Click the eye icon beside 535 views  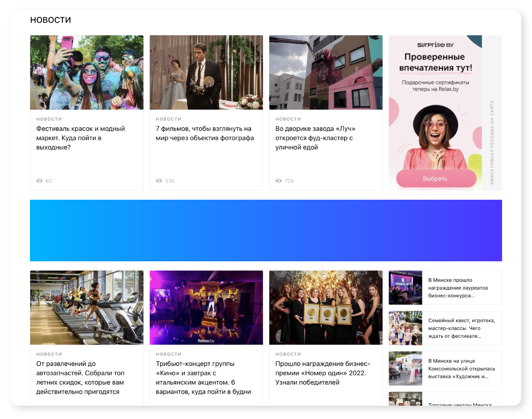pyautogui.click(x=159, y=181)
